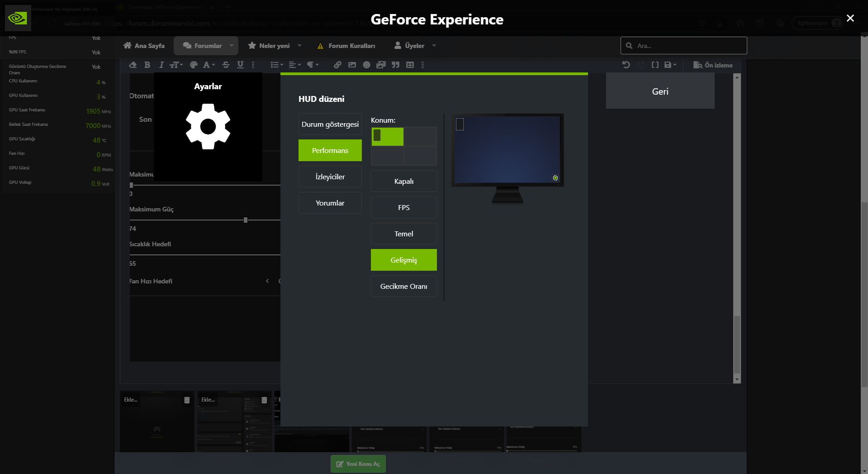Viewport: 868px width, 474px height.
Task: Select the Gelişmiş overlay mode
Action: [404, 260]
